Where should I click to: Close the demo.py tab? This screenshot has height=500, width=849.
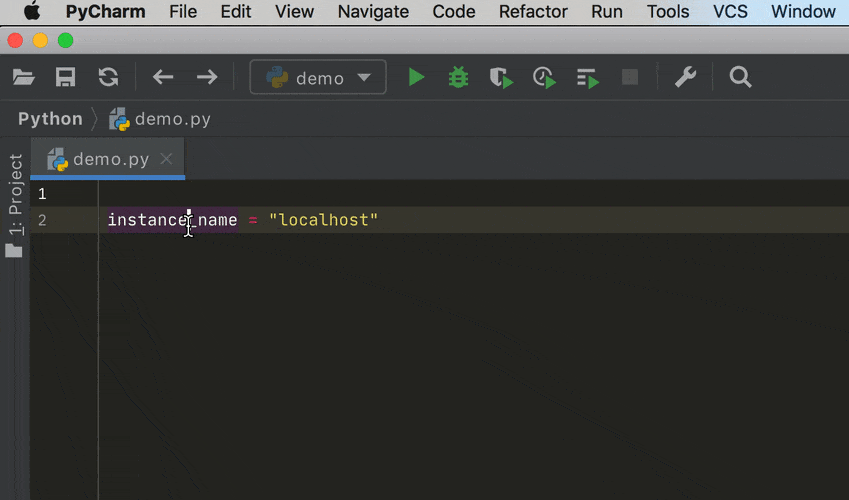click(x=167, y=159)
